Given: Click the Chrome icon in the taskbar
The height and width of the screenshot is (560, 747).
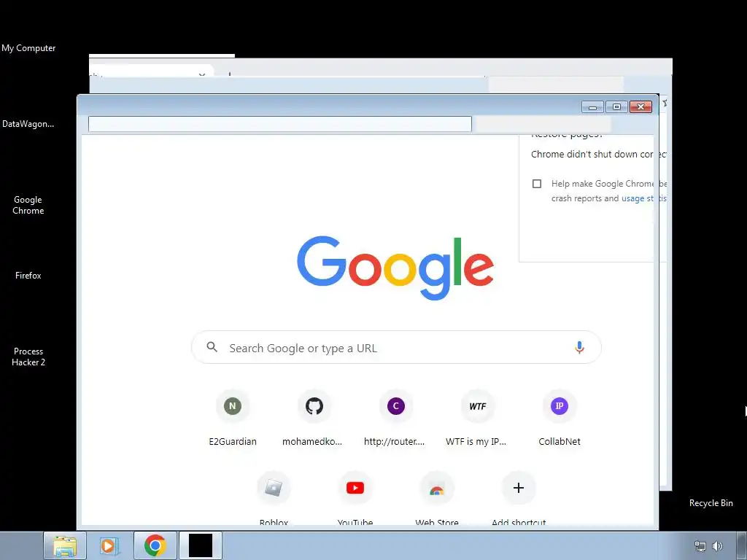Looking at the screenshot, I should tap(155, 545).
